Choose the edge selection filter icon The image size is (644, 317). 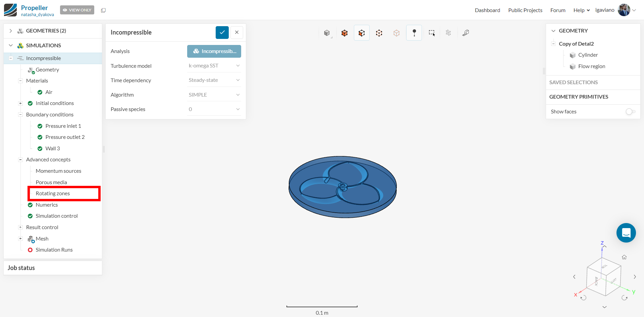click(x=379, y=33)
